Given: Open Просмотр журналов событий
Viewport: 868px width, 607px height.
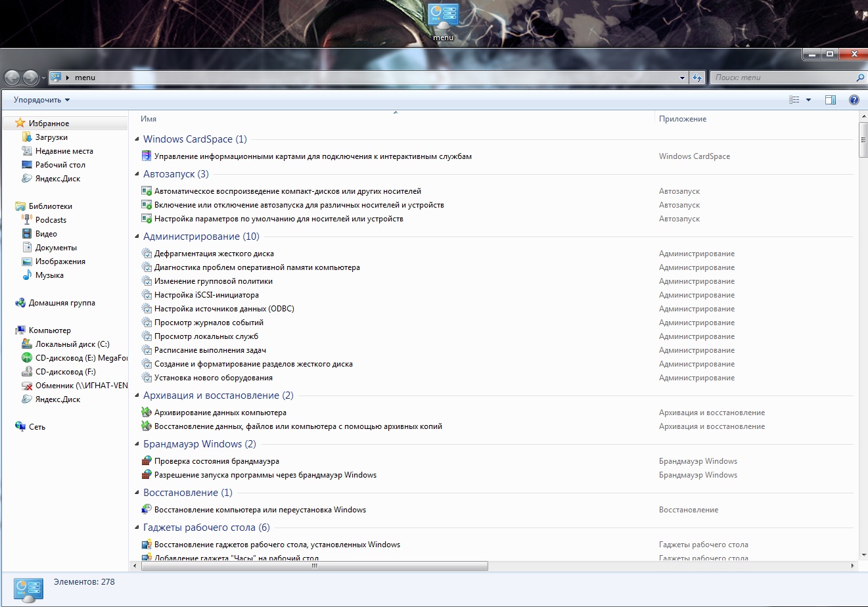Looking at the screenshot, I should (209, 323).
